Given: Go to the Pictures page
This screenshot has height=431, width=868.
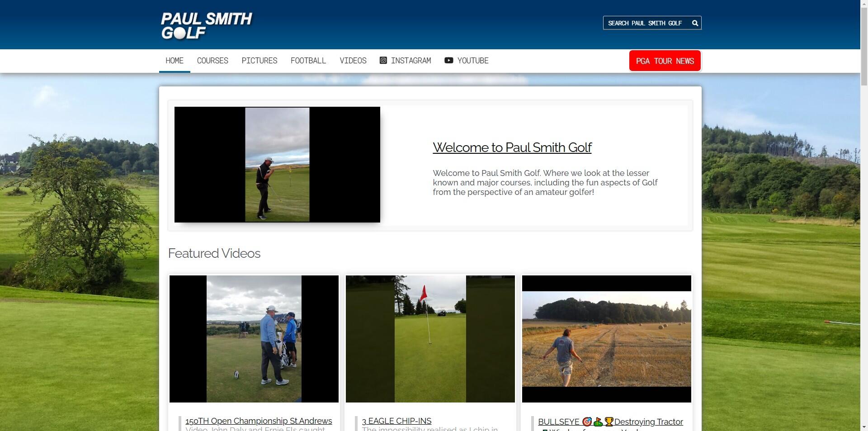Looking at the screenshot, I should pyautogui.click(x=259, y=61).
